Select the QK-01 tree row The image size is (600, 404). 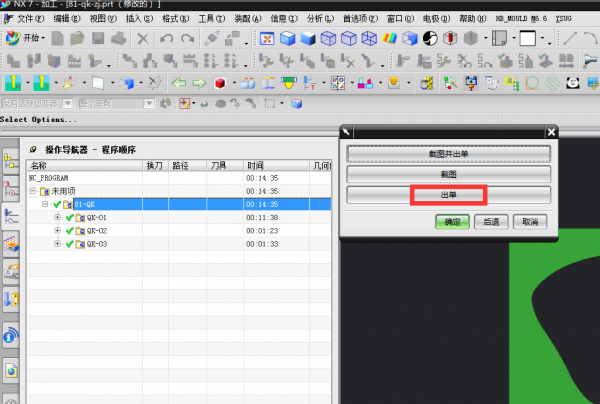[x=179, y=217]
